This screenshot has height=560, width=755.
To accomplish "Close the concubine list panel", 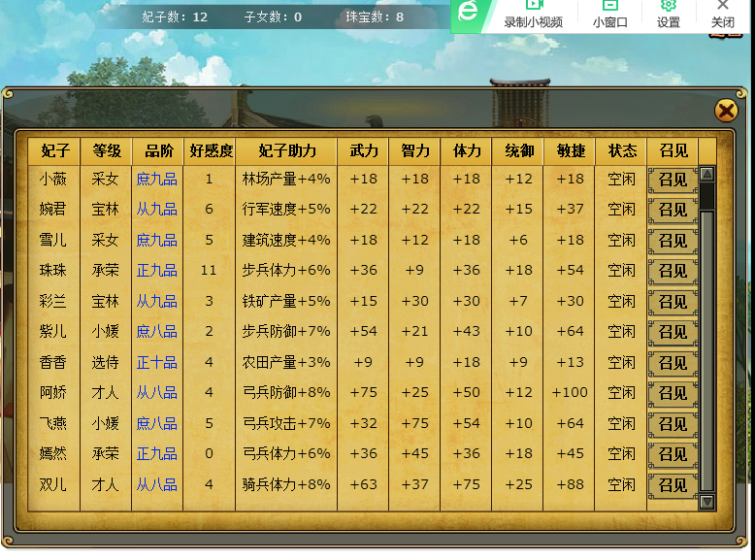I will click(726, 111).
